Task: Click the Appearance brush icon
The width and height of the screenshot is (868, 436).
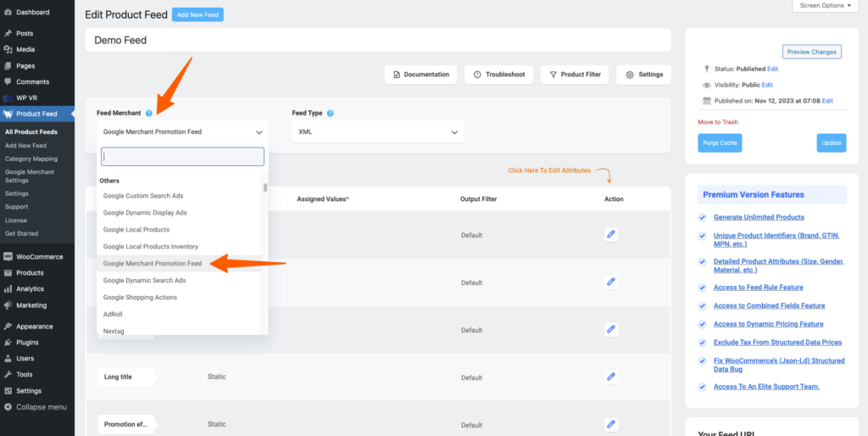Action: point(8,327)
